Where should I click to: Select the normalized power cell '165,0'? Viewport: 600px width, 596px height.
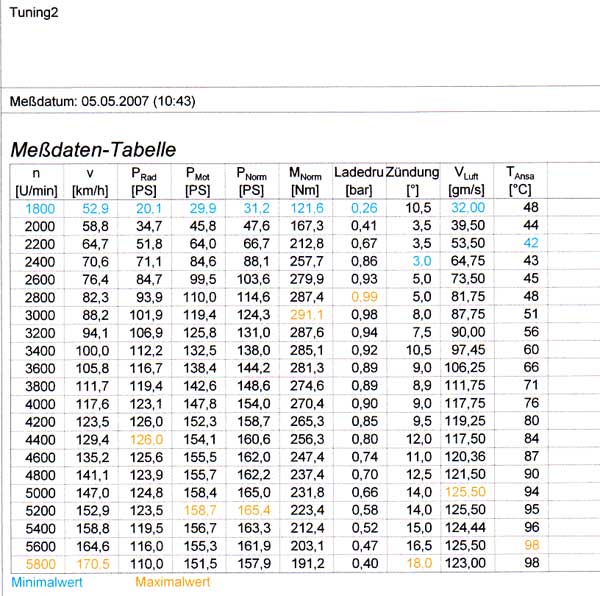click(x=254, y=492)
